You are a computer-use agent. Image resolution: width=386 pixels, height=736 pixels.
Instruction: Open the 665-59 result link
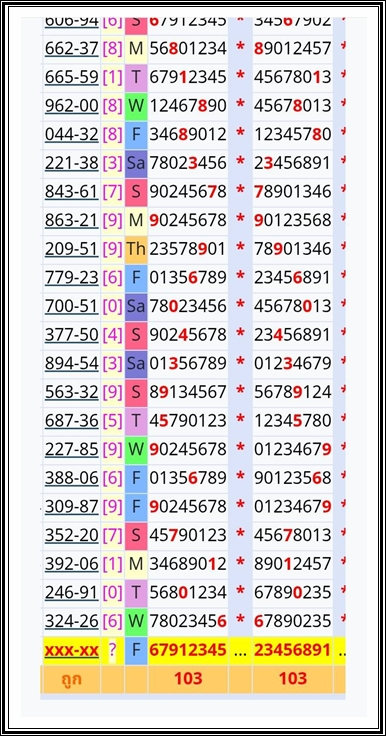[71, 77]
